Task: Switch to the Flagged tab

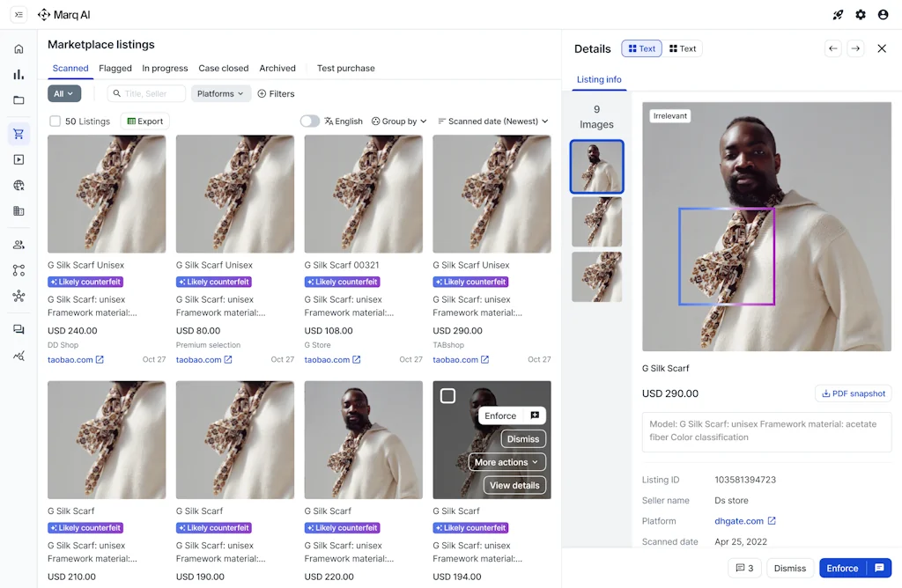Action: pos(115,68)
